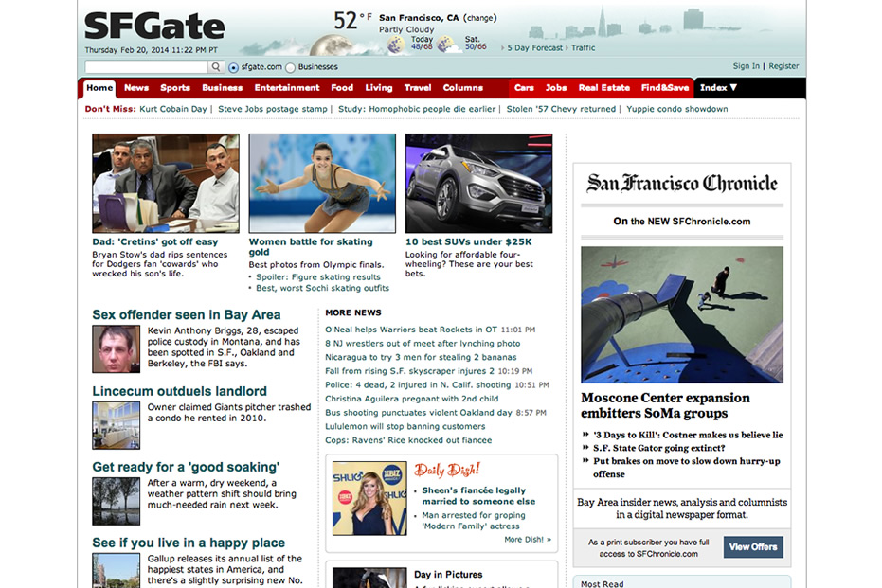Select the sfgate.com search radio button

point(233,67)
